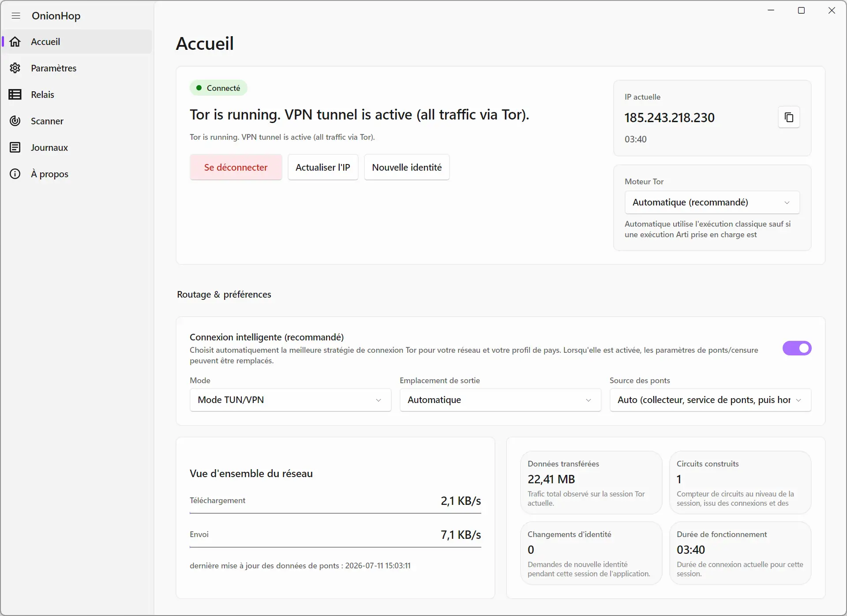Open Emplacement de sortie dropdown

[500, 400]
